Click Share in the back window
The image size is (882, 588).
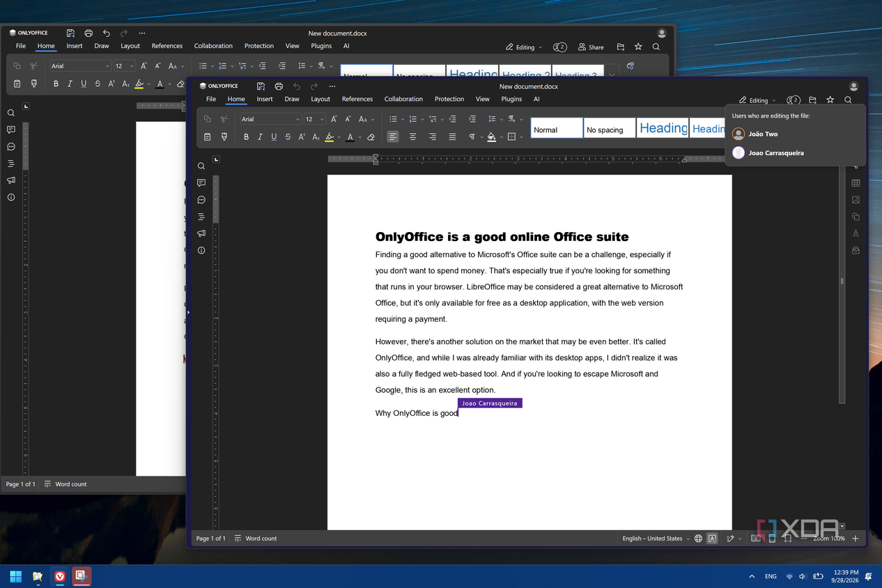(x=591, y=47)
